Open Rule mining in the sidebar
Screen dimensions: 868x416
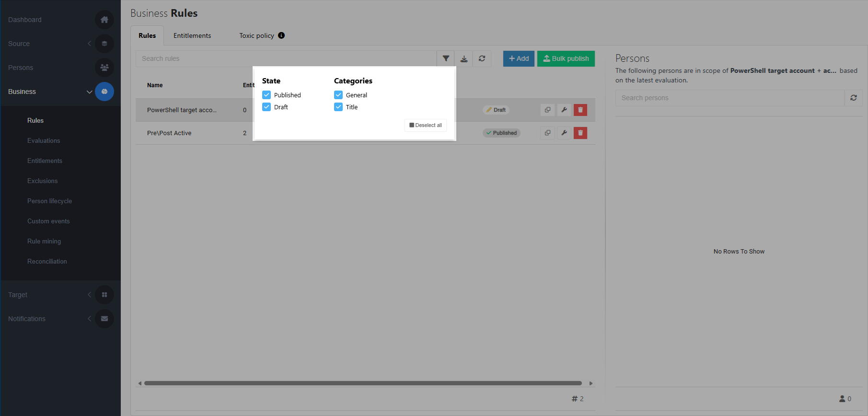click(x=44, y=241)
